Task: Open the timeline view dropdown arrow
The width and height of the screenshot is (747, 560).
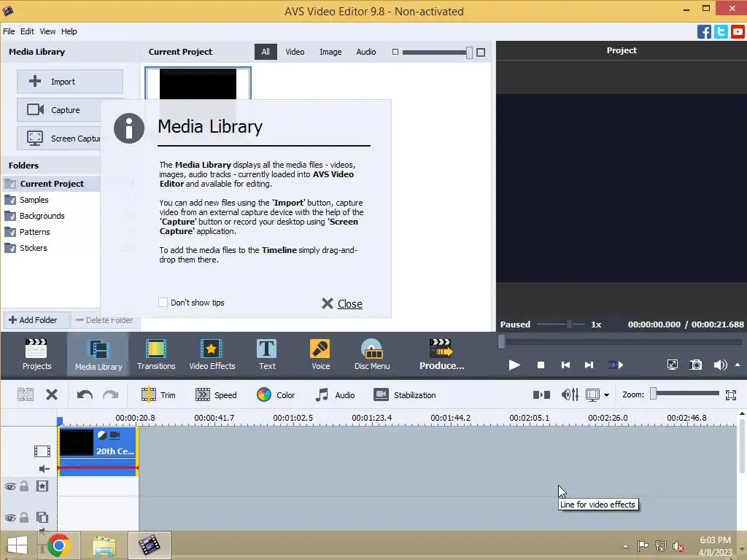Action: 606,394
